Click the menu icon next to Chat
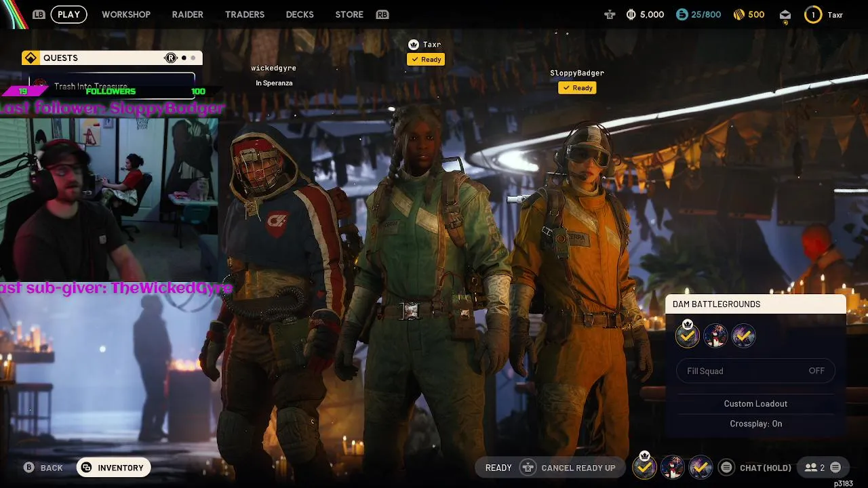The width and height of the screenshot is (868, 488). [x=726, y=467]
